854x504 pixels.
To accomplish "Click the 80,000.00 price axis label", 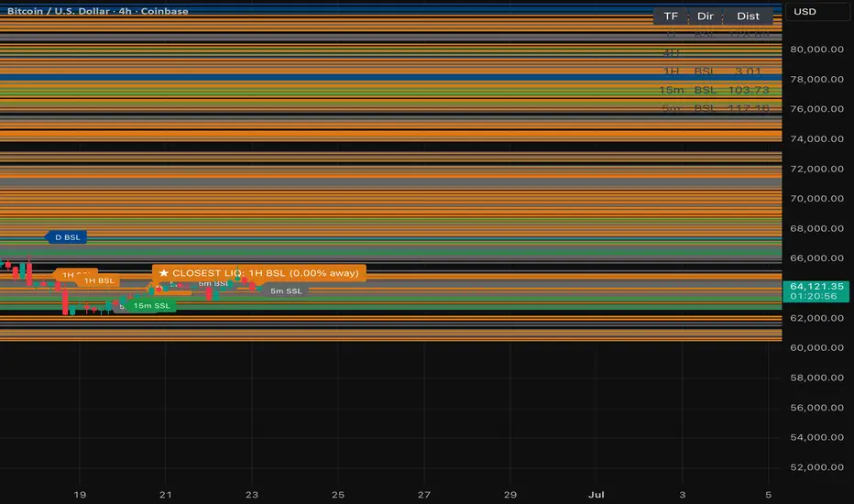I will click(816, 49).
